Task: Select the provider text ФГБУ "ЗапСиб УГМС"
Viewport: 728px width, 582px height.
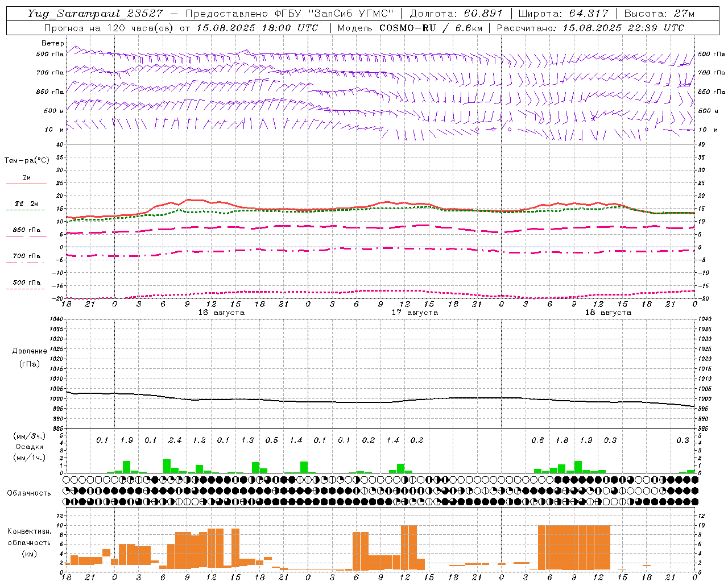Action: click(x=334, y=14)
